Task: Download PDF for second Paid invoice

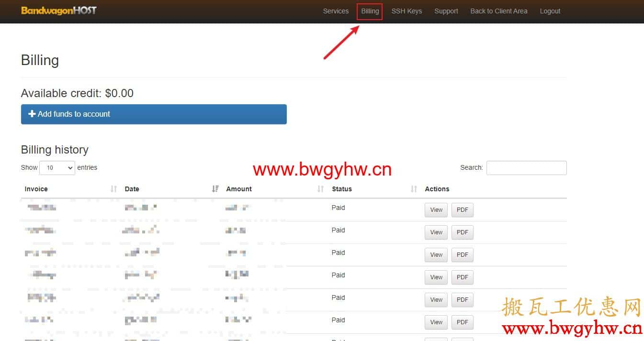Action: click(462, 232)
